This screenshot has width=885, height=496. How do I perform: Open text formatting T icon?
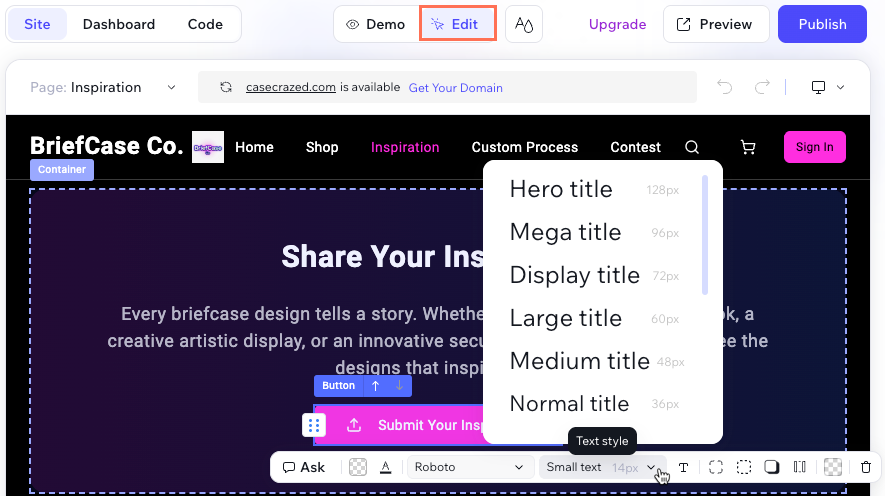click(x=684, y=467)
